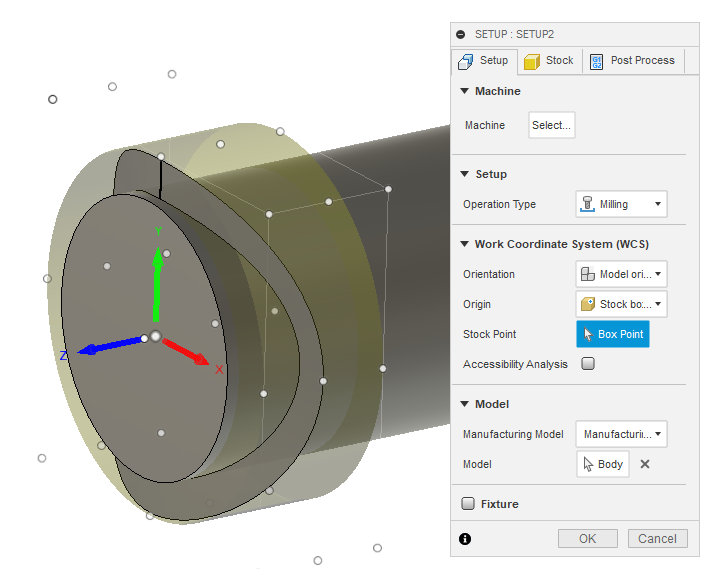Open the Post Process tab
The height and width of the screenshot is (569, 711).
[x=633, y=61]
